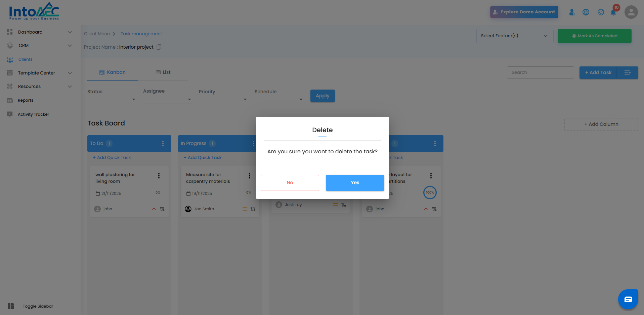Switch to the List view tab
The width and height of the screenshot is (644, 315).
163,72
